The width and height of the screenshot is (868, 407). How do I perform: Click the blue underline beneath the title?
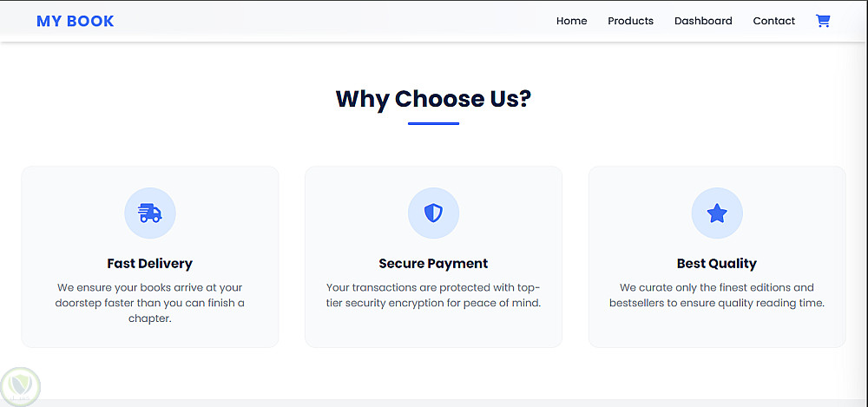[433, 123]
